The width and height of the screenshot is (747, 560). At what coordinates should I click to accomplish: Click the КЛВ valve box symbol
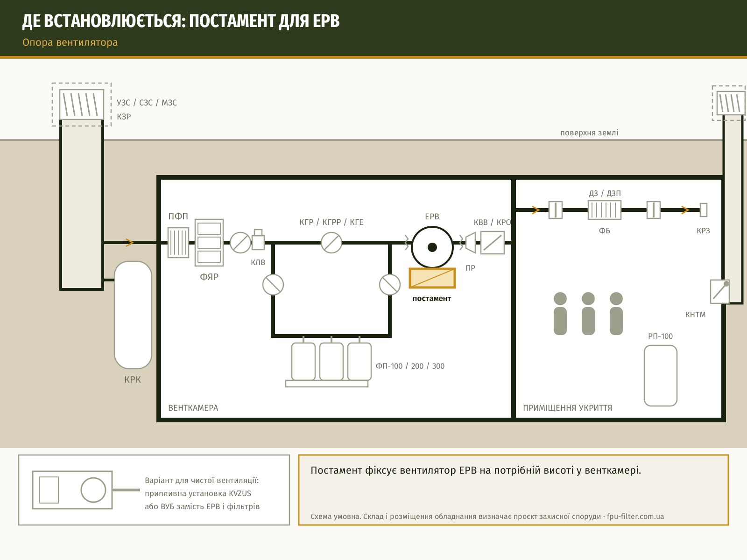(258, 240)
